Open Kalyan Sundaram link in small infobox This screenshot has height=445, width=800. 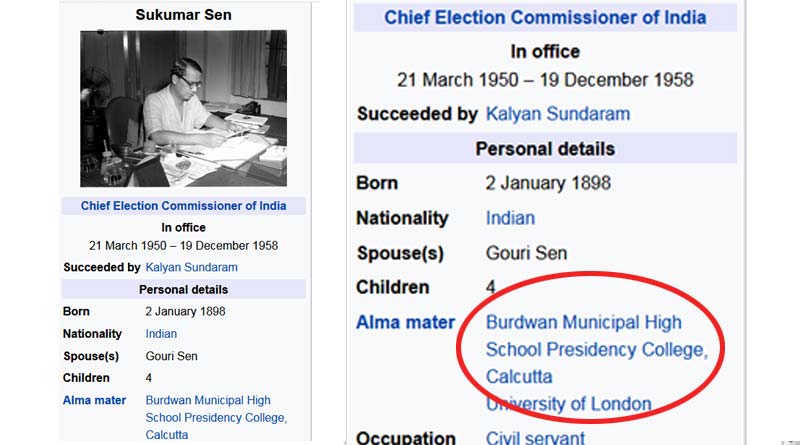point(191,267)
